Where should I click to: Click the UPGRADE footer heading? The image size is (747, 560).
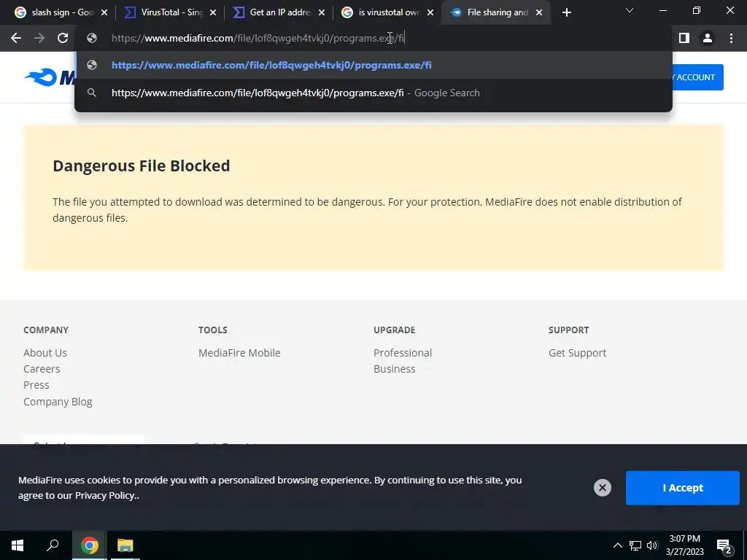[x=395, y=330]
